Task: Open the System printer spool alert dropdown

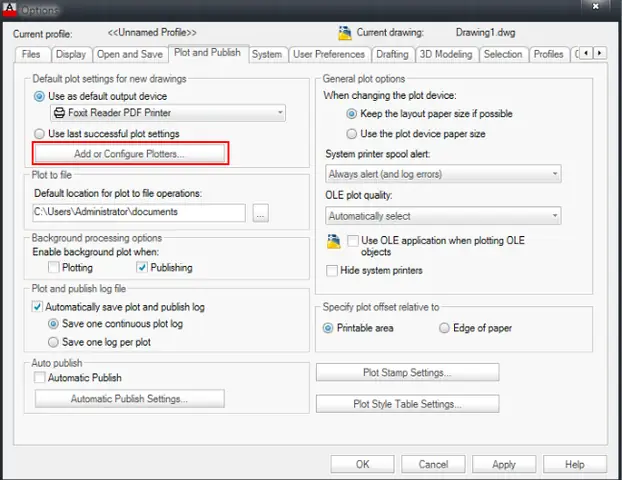Action: coord(443,174)
